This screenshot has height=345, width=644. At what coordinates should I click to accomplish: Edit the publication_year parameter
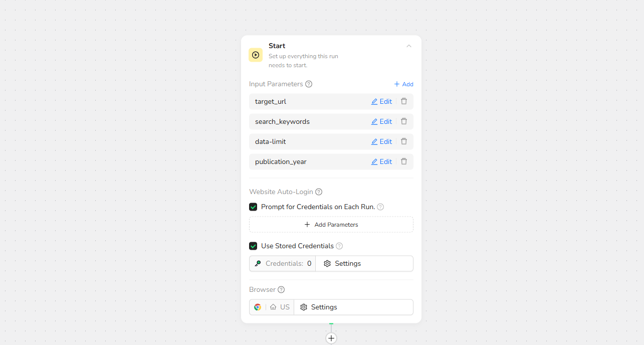click(381, 161)
